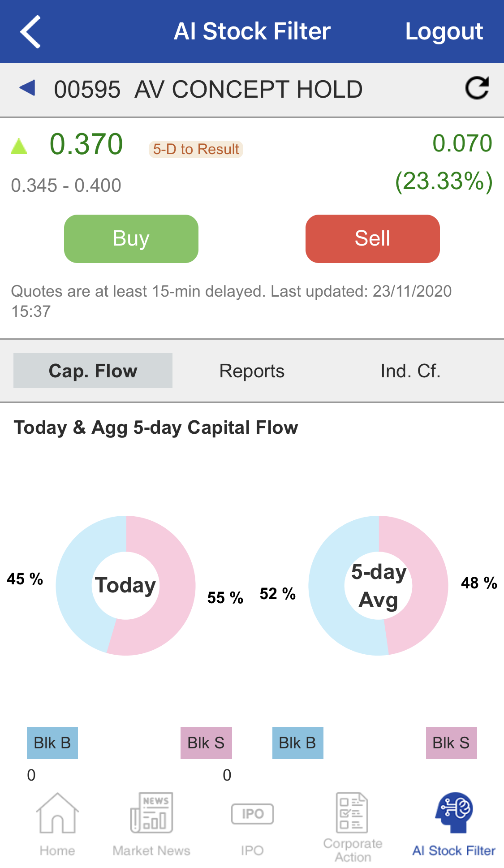Tap the 5-day Avg donut chart
This screenshot has height=868, width=504.
click(379, 585)
